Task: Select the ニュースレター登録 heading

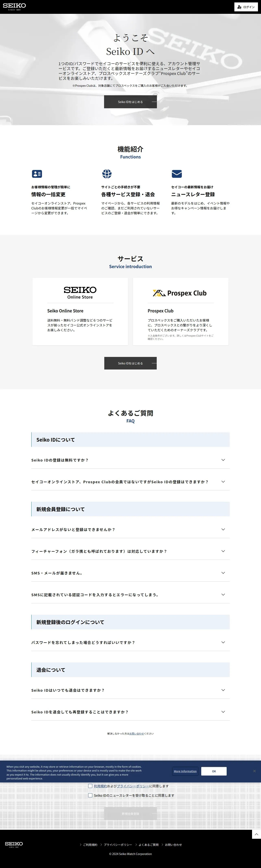Action: click(x=193, y=194)
